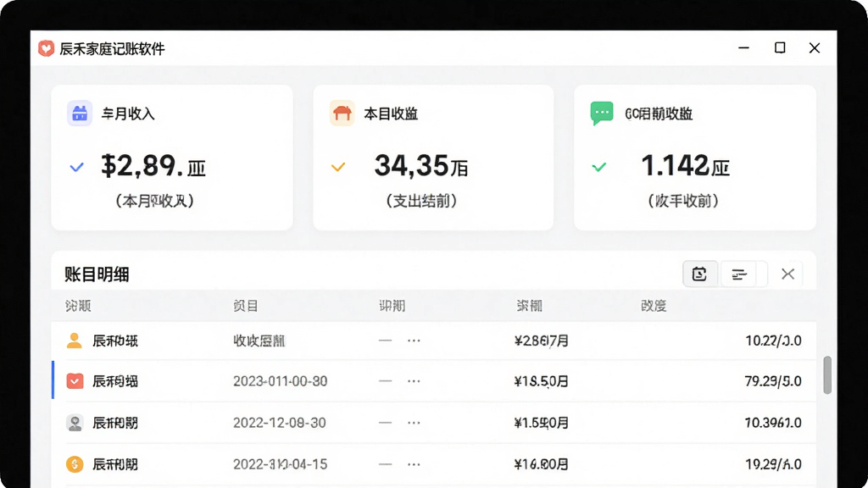The width and height of the screenshot is (868, 488).
Task: Open the three-dot menu in 2022-310-04-15 row
Action: [x=414, y=464]
